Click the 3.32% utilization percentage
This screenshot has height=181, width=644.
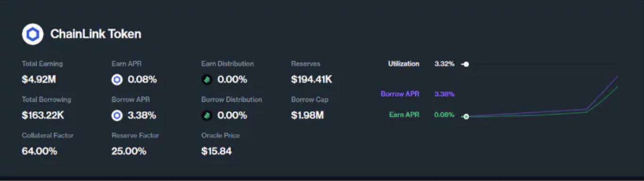pyautogui.click(x=444, y=64)
